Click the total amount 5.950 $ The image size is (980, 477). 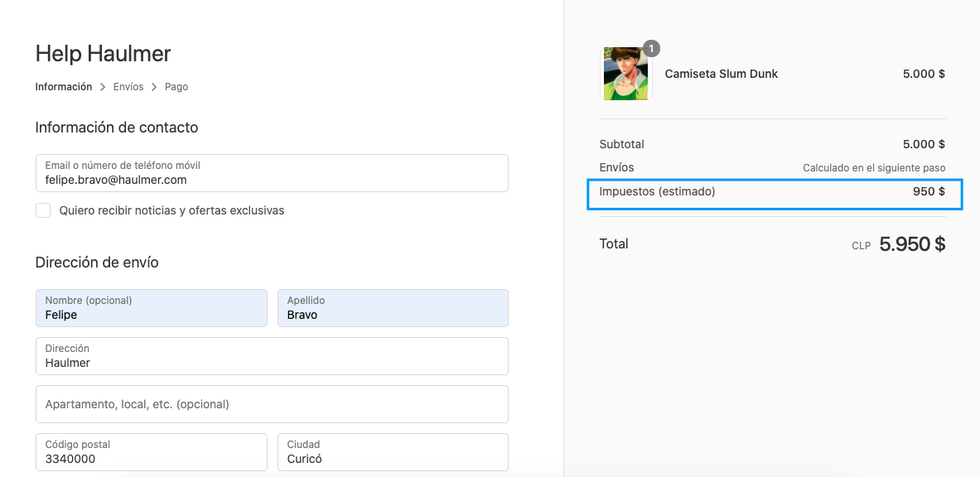tap(912, 243)
